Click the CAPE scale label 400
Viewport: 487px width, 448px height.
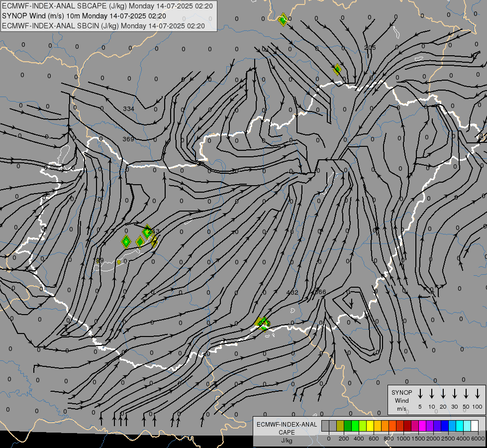[359, 439]
